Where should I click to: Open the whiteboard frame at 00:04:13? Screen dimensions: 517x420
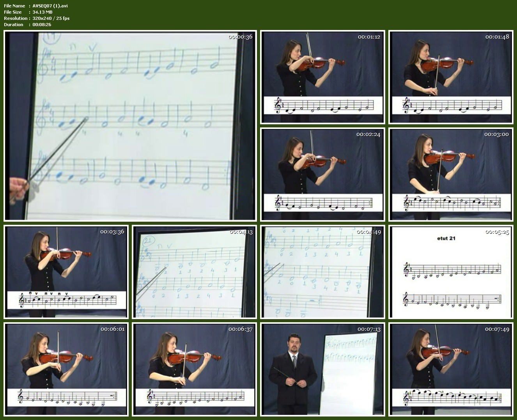pos(194,272)
